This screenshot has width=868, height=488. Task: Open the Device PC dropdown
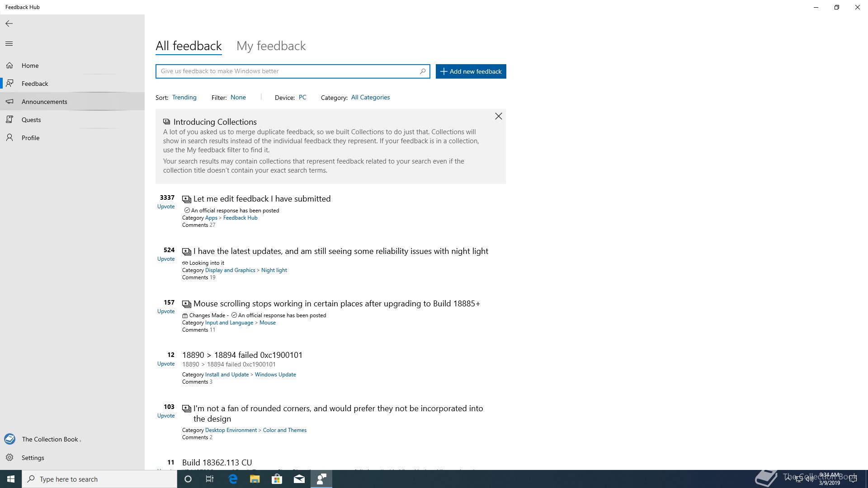(302, 98)
